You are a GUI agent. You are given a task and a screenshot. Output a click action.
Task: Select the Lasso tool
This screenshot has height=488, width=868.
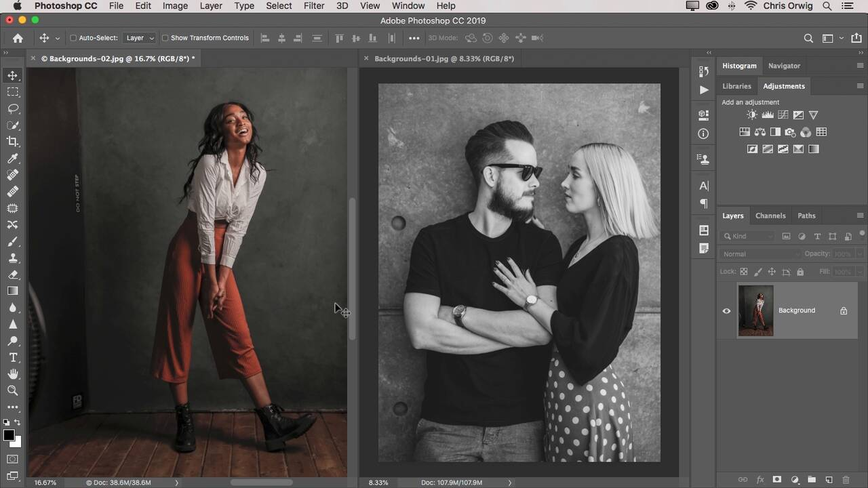click(x=12, y=108)
